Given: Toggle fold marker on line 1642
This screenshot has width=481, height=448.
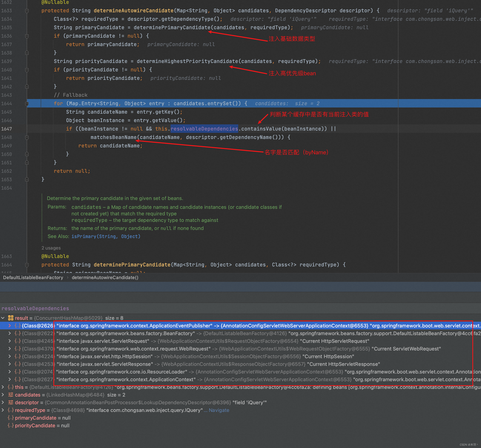Looking at the screenshot, I should click(27, 87).
